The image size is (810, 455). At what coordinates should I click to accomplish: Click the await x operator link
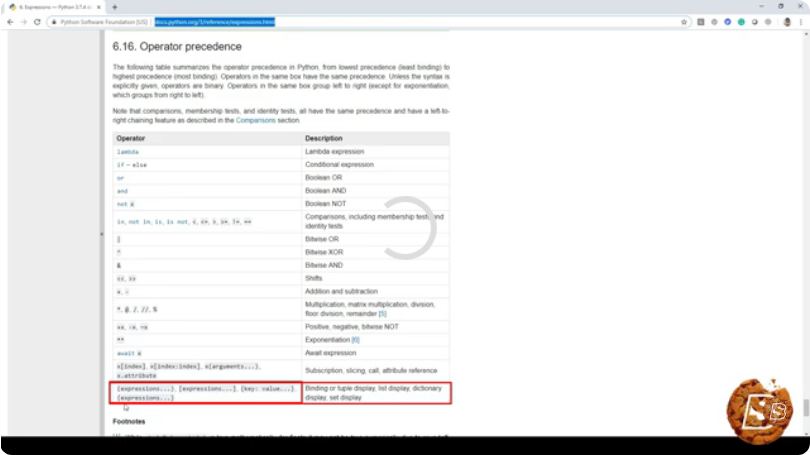[x=129, y=353]
